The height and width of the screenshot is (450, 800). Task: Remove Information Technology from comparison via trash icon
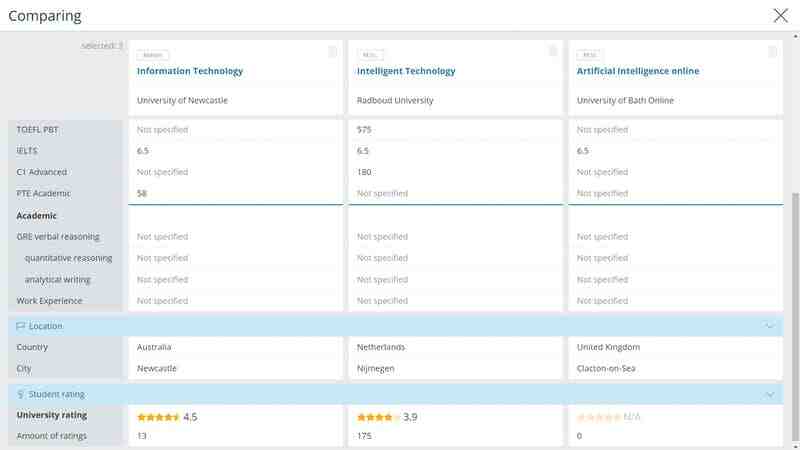click(x=332, y=52)
